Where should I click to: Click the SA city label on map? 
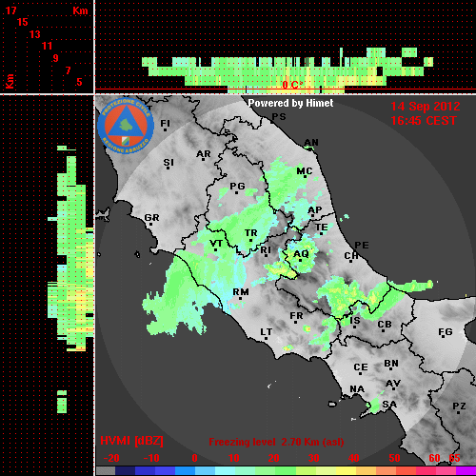(x=389, y=405)
